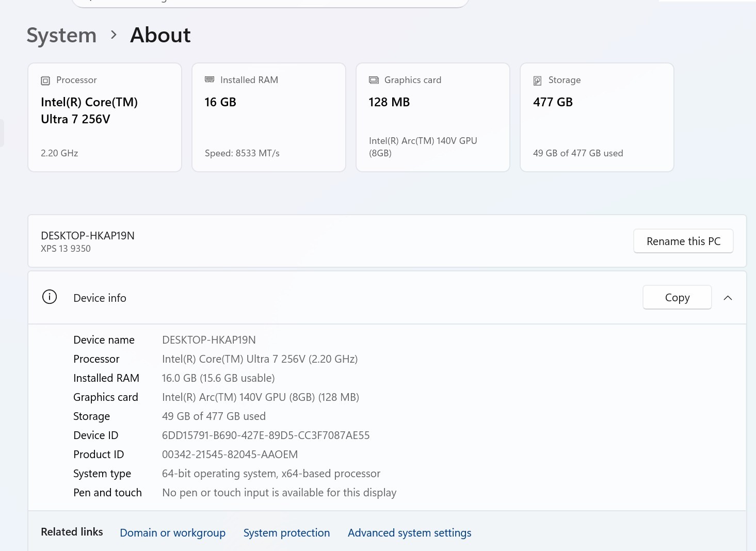Click 'Speed: 8533 MT/s' text
Viewport: 756px width, 551px height.
click(242, 153)
